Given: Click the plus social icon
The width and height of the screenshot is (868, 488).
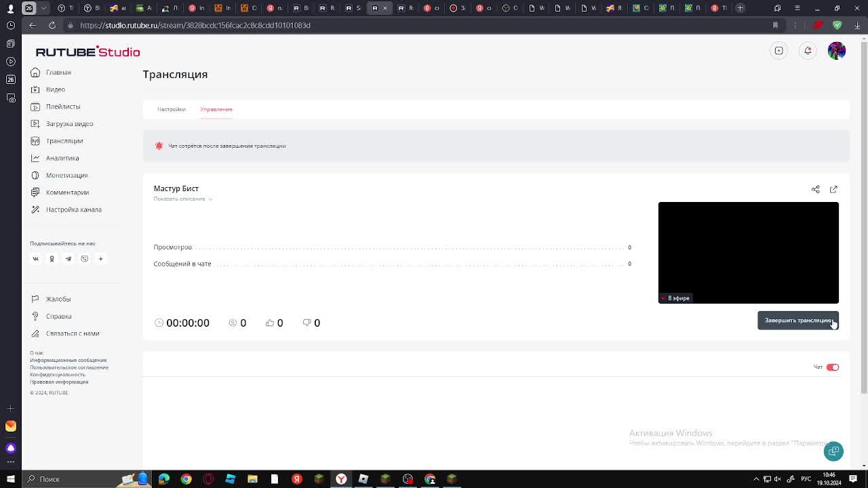Looking at the screenshot, I should [100, 259].
